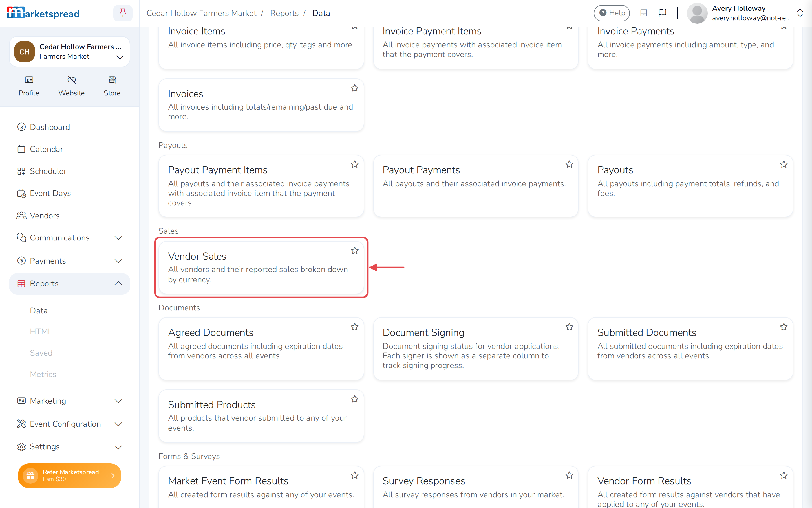Image resolution: width=812 pixels, height=508 pixels.
Task: Click the Dashboard gauge icon
Action: coord(21,127)
